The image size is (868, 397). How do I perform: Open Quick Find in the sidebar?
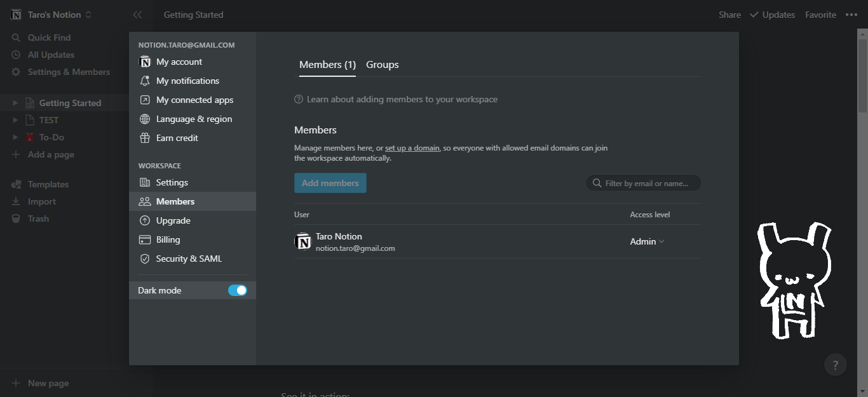76,37
